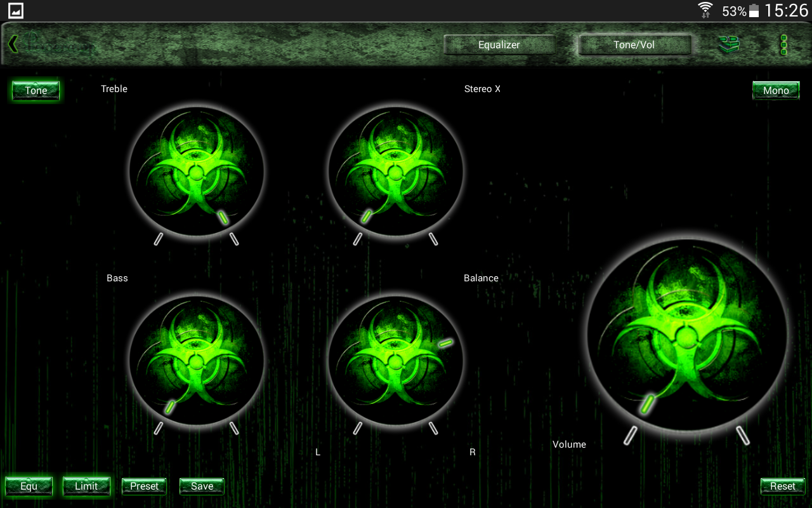Click the Bass label

click(x=117, y=278)
